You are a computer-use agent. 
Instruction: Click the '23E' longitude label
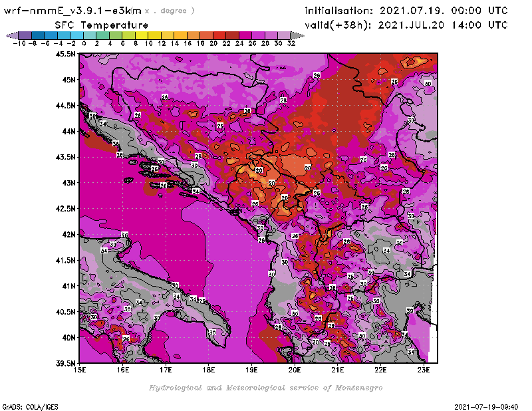[424, 370]
